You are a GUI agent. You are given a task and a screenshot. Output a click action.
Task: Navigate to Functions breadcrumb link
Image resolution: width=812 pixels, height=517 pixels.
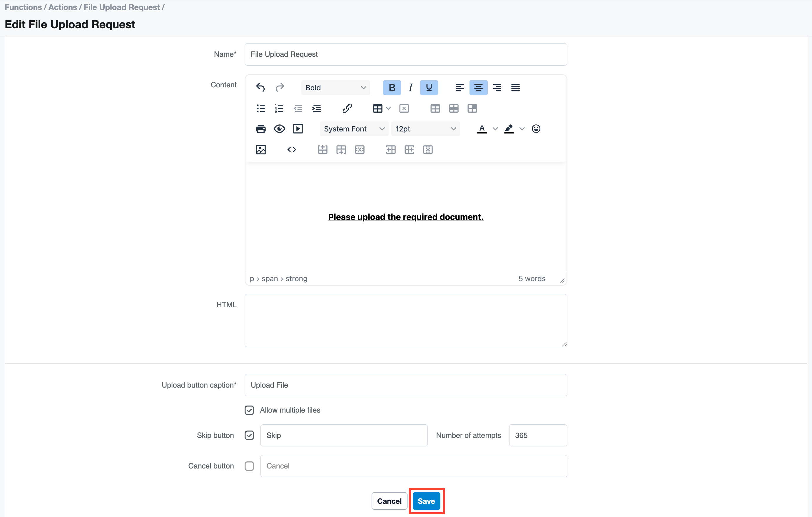(x=23, y=7)
